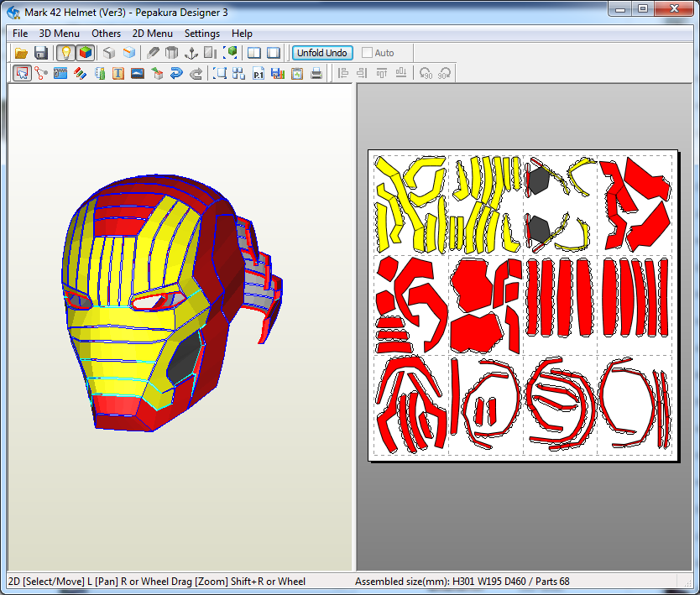Choose the Select/Move arrow tool

[x=22, y=73]
